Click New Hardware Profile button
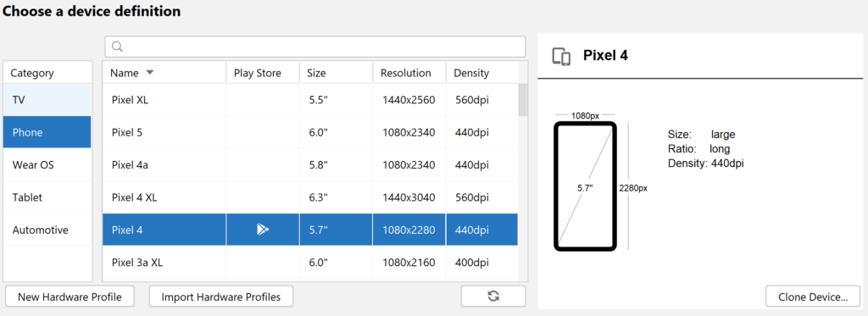Image resolution: width=868 pixels, height=316 pixels. (70, 297)
